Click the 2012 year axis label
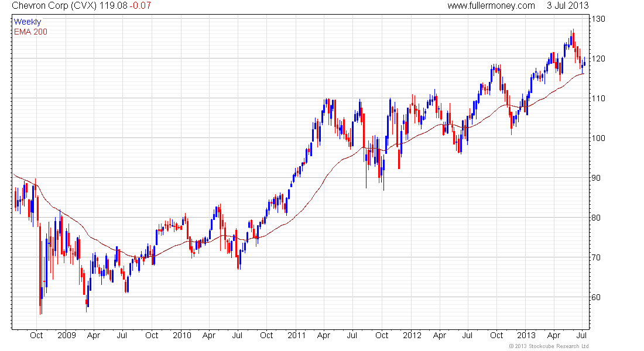644x351 pixels. pos(412,335)
